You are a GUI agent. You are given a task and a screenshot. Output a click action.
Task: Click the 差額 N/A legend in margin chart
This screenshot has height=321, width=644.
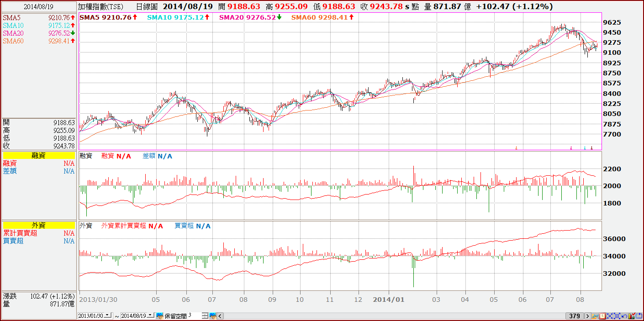[x=157, y=156]
